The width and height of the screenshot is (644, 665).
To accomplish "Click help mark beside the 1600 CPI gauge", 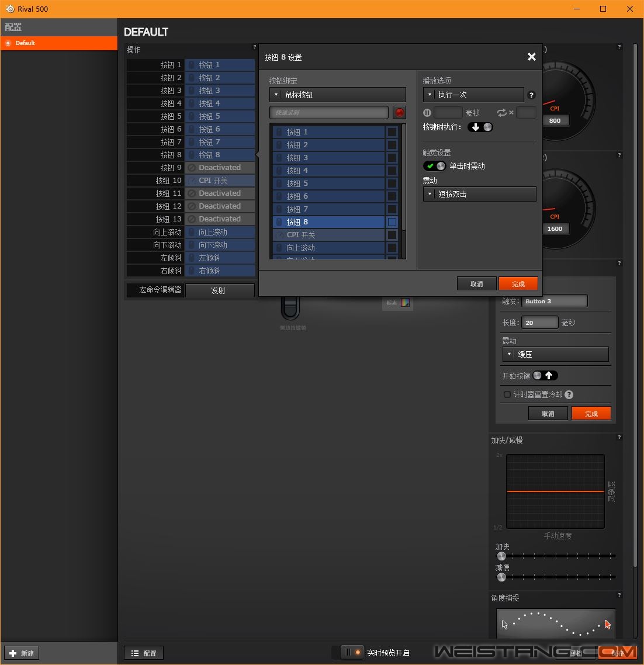I will point(619,155).
